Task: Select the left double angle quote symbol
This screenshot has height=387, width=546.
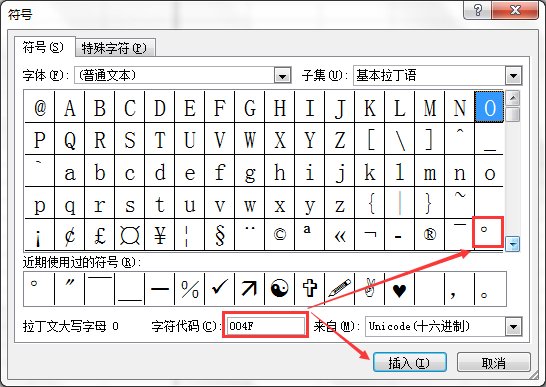Action: (340, 235)
